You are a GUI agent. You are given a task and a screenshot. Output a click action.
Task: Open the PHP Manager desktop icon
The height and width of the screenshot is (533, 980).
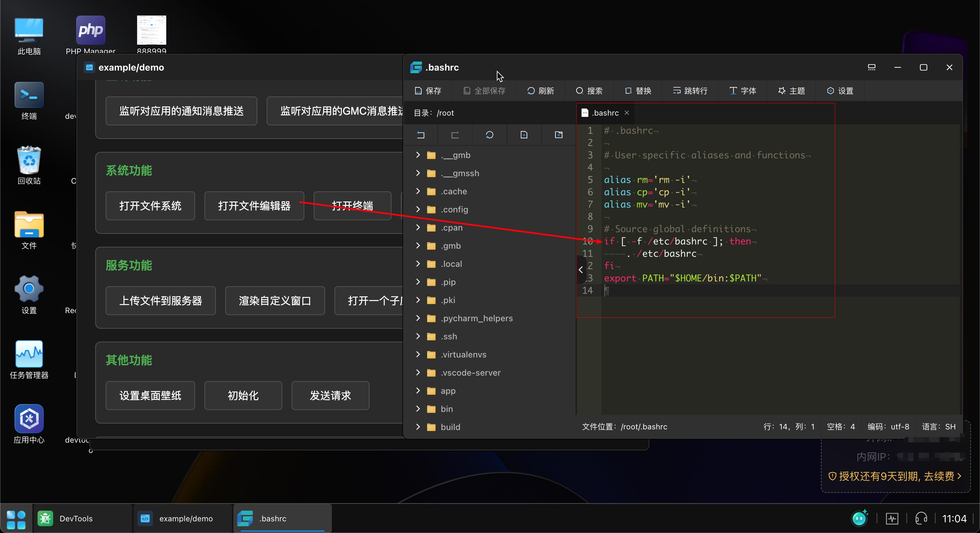tap(90, 35)
